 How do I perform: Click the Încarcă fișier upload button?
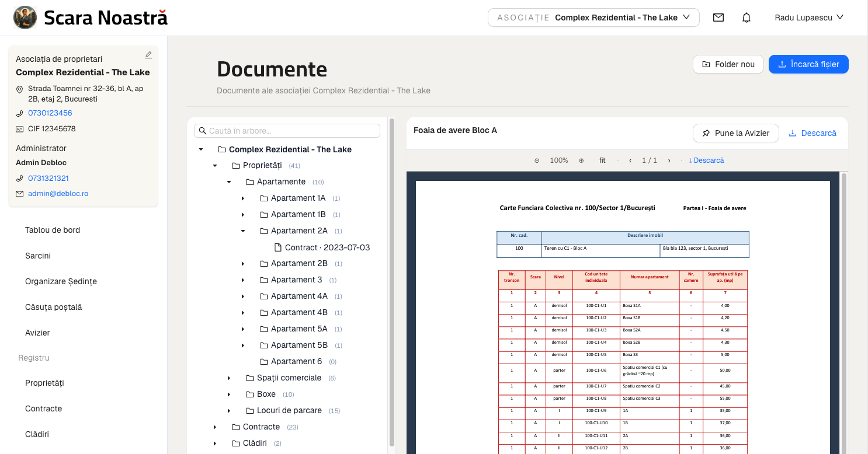click(808, 64)
